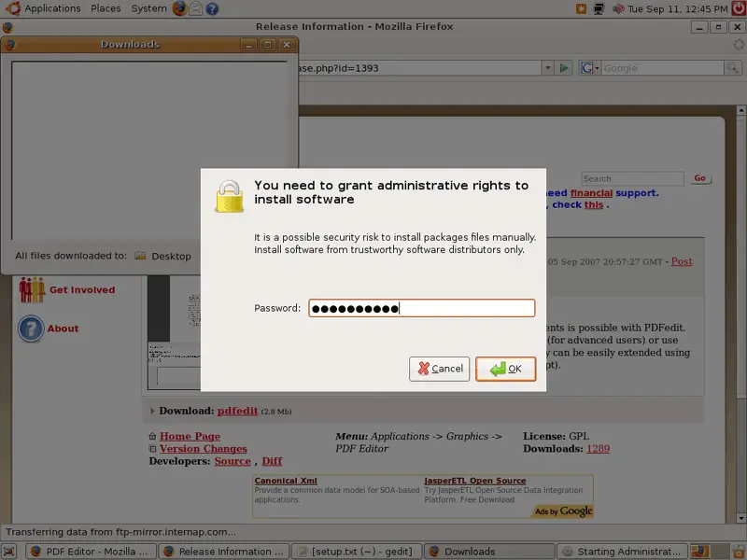Viewport: 747px width, 560px height.
Task: Open the Version Changes link
Action: (204, 449)
